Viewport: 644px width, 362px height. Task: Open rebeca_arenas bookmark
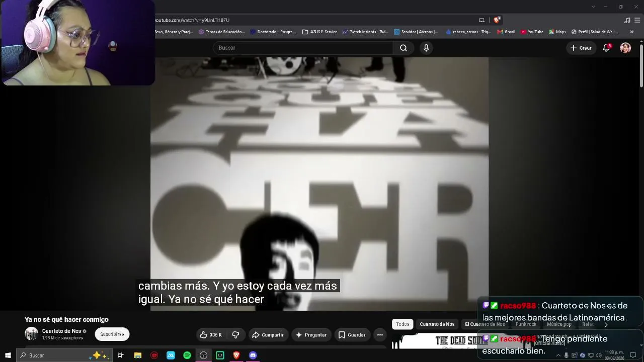coord(468,32)
